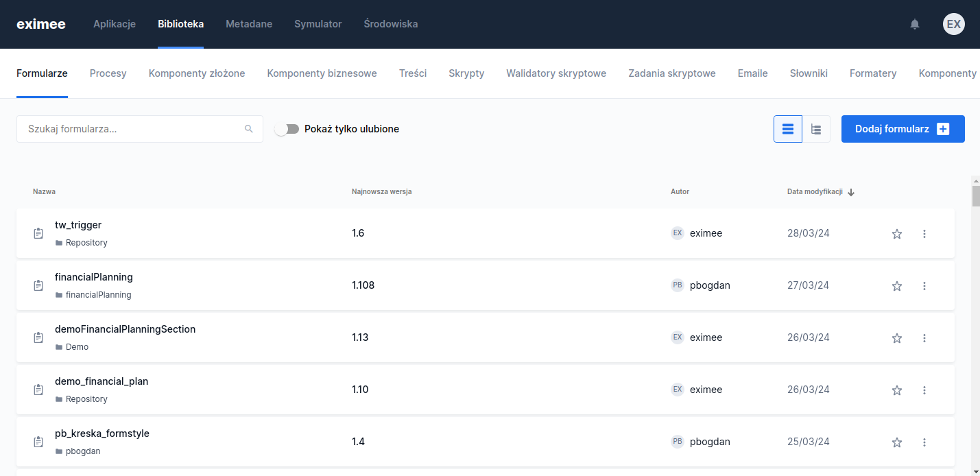Image resolution: width=980 pixels, height=476 pixels.
Task: Click the notifications bell icon
Action: pyautogui.click(x=914, y=24)
